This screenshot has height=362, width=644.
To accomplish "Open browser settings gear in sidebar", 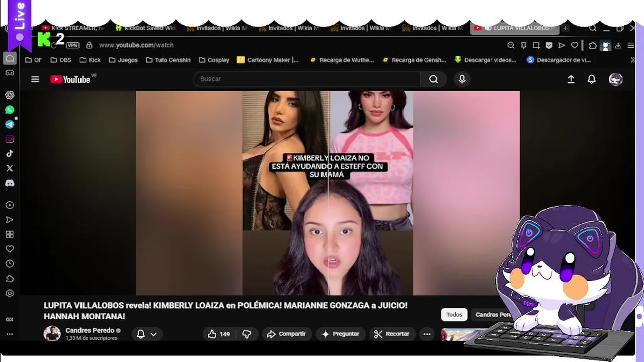I will pyautogui.click(x=10, y=293).
